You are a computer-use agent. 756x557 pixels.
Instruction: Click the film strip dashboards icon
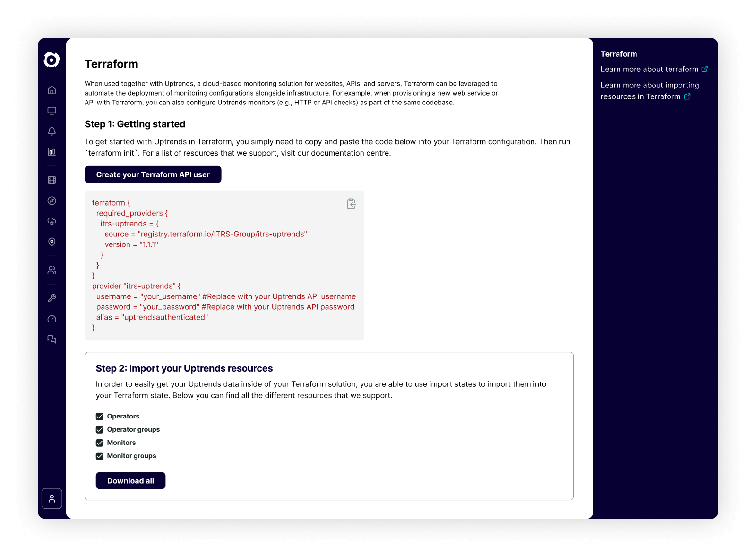tap(52, 180)
